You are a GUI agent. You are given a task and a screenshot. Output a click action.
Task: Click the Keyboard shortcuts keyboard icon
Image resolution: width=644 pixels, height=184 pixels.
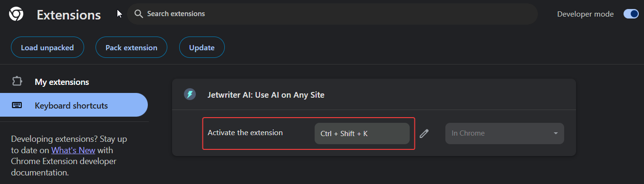[x=17, y=105]
